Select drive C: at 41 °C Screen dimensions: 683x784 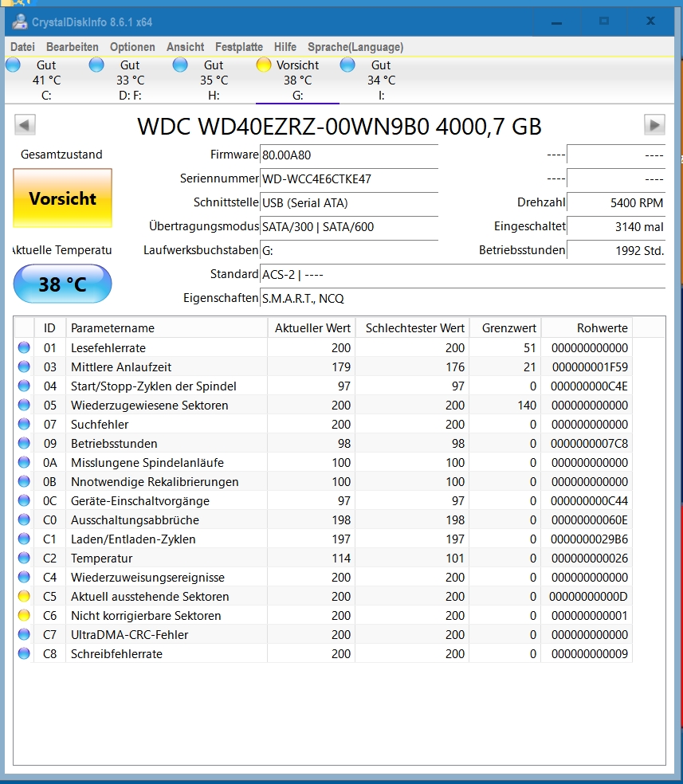tap(46, 80)
